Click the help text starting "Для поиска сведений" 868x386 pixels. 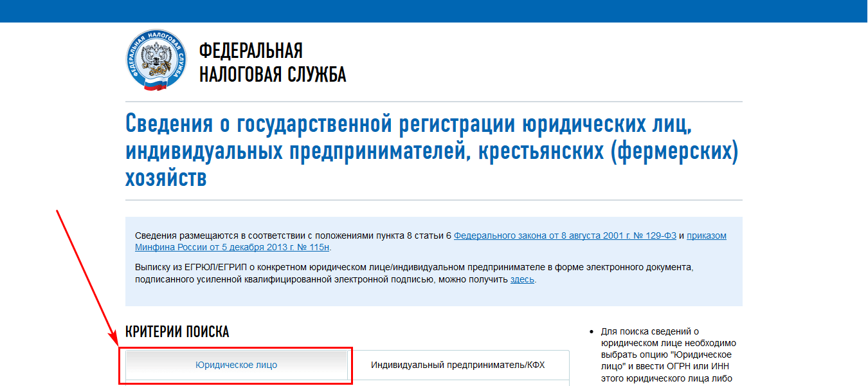(x=667, y=355)
